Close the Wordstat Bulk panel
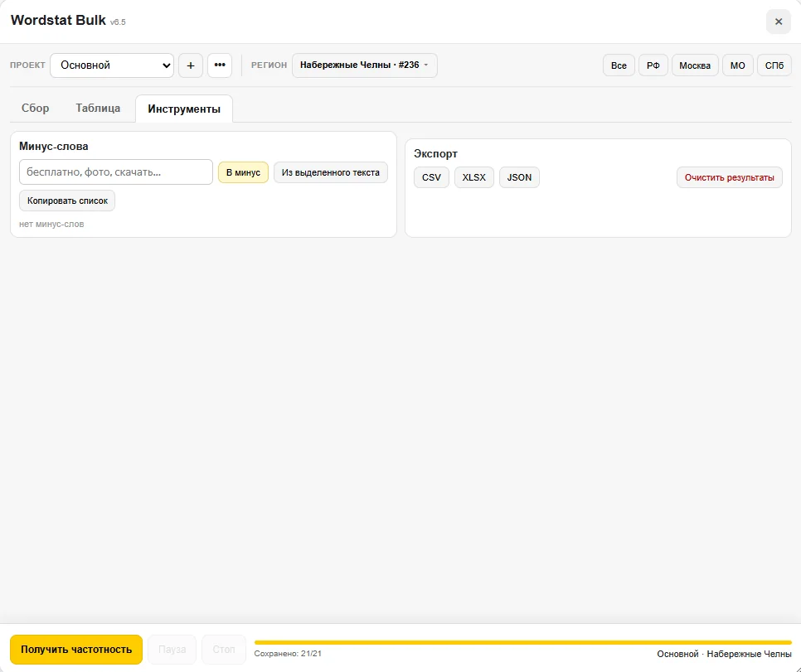The height and width of the screenshot is (672, 801). coord(779,22)
